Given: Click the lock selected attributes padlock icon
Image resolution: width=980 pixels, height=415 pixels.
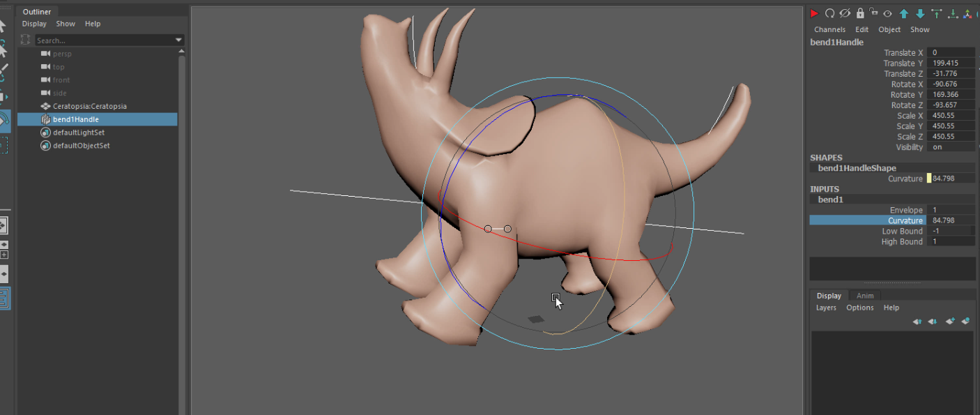Looking at the screenshot, I should click(x=860, y=13).
